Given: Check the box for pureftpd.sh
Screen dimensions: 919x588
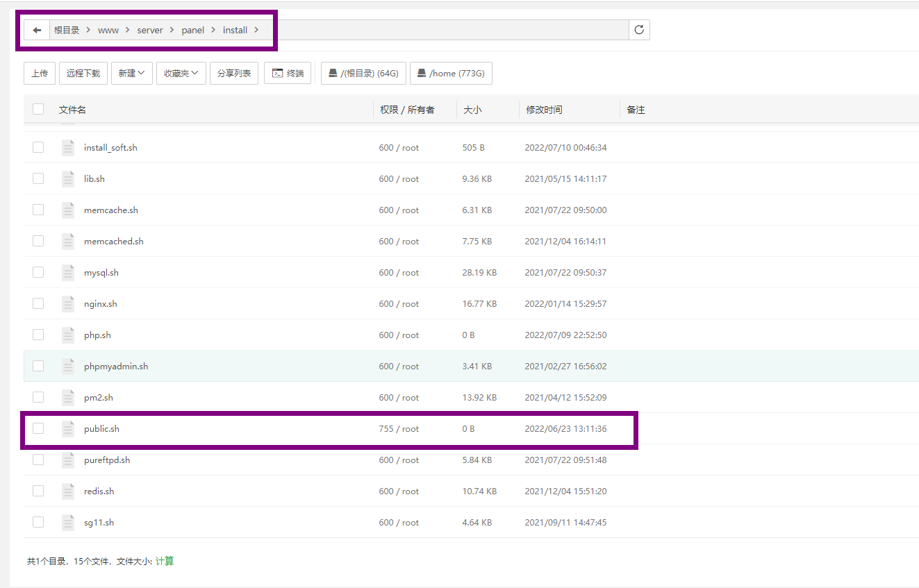Looking at the screenshot, I should coord(38,460).
